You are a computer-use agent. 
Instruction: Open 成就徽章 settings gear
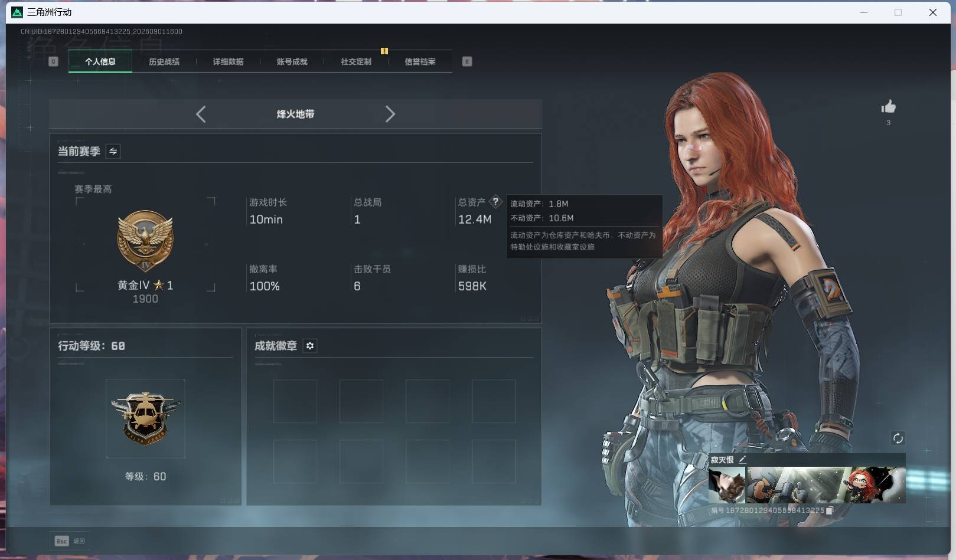[x=310, y=346]
